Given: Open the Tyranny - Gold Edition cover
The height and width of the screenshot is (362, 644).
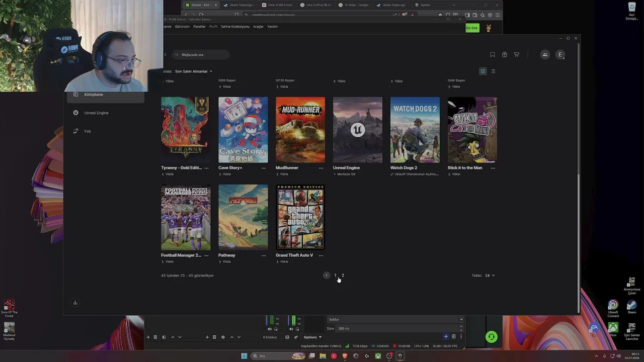Looking at the screenshot, I should pos(186,130).
